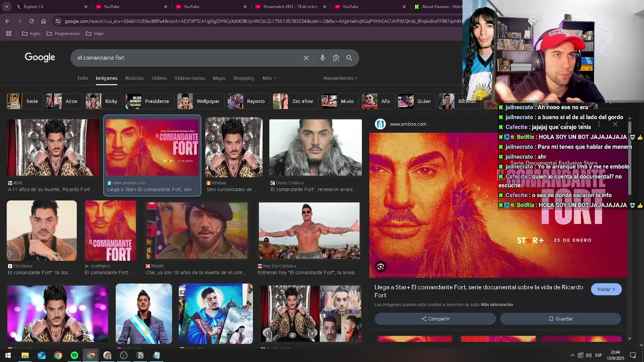Switch to the Shopping search tab

pyautogui.click(x=244, y=78)
